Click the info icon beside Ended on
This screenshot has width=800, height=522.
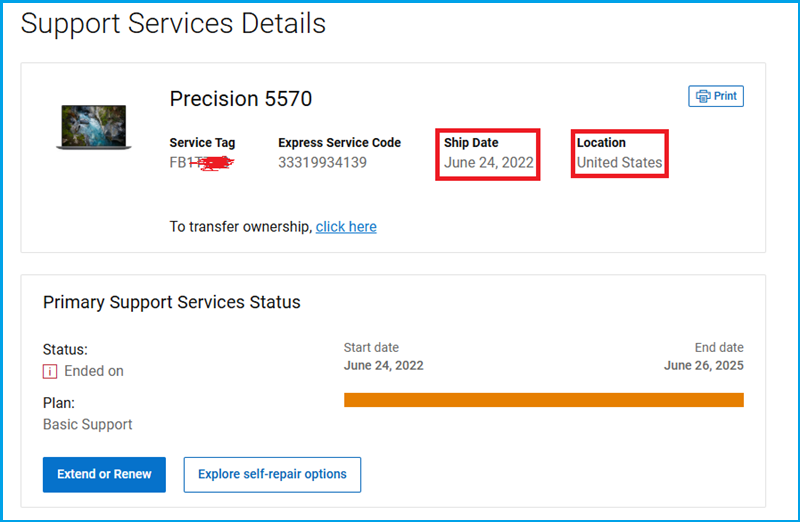coord(49,371)
